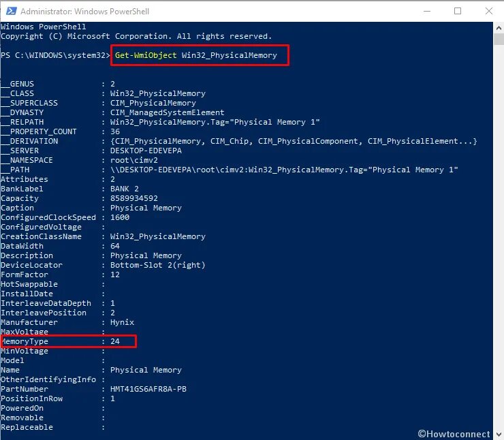Screen dimensions: 504x440
Task: Click the __DERIVATION value list
Action: (x=294, y=141)
